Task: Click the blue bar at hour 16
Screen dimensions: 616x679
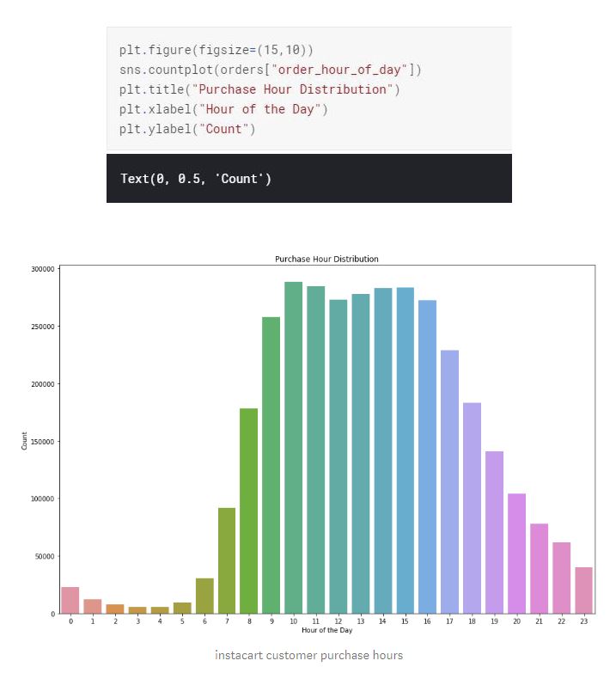Action: pyautogui.click(x=427, y=456)
